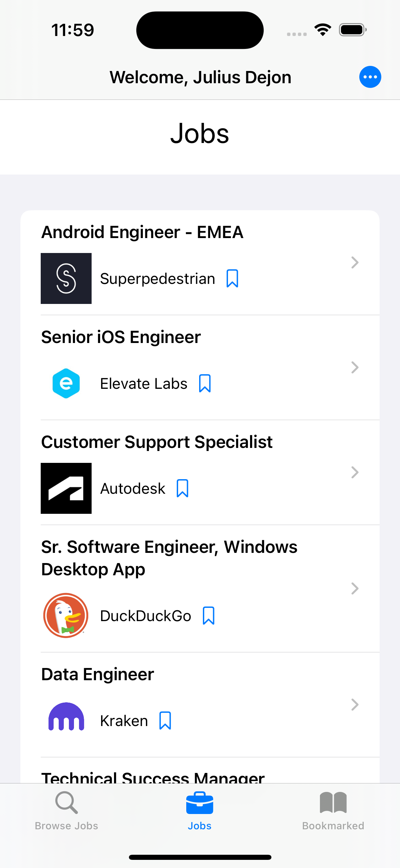400x868 pixels.
Task: Bookmark the Superpedestrian Android Engineer job
Action: (232, 278)
